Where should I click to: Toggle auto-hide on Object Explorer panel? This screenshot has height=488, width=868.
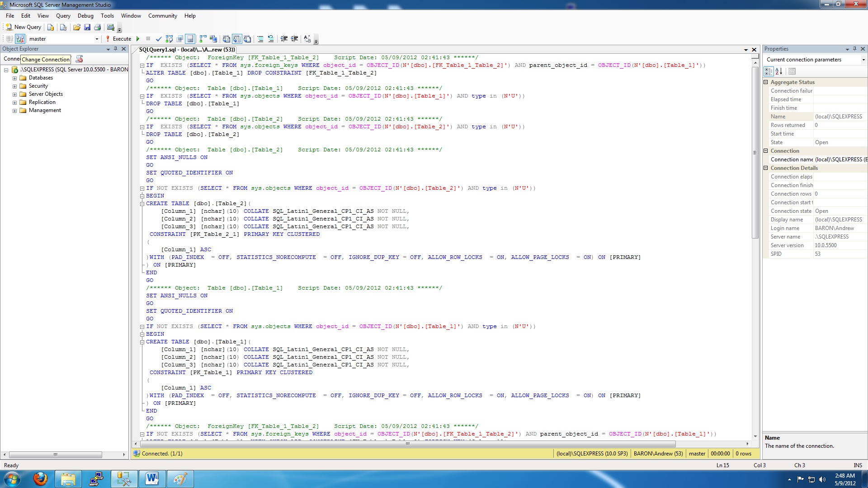[115, 49]
